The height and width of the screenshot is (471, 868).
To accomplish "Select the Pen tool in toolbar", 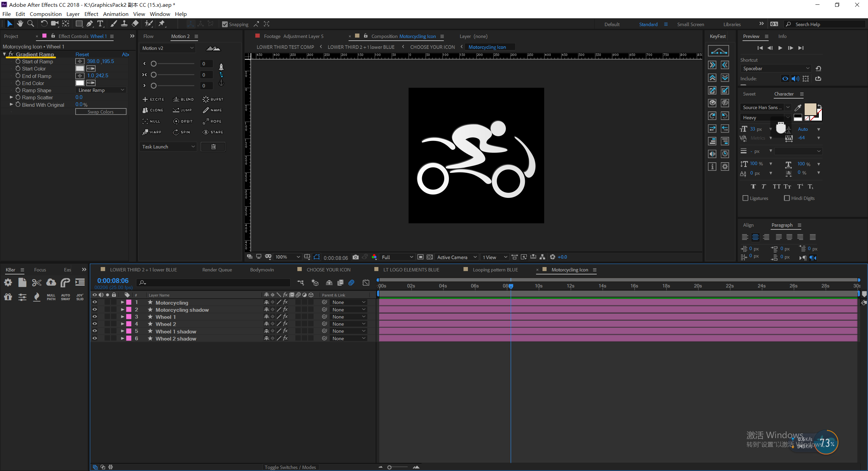I will point(90,24).
